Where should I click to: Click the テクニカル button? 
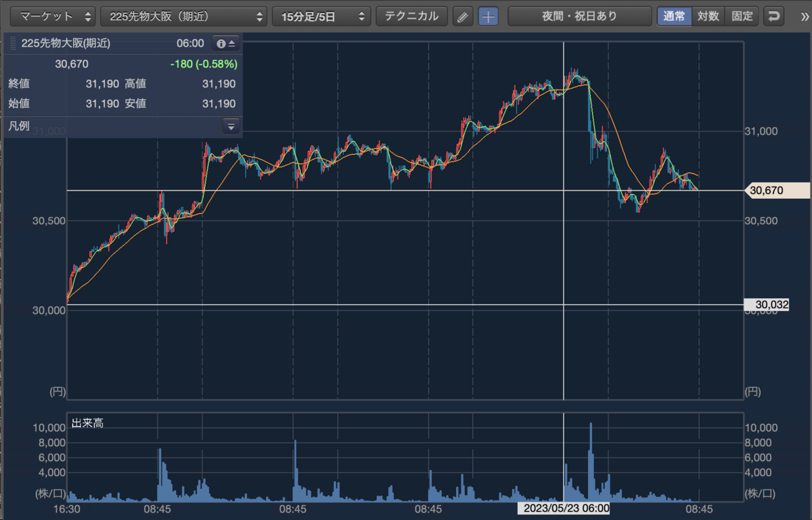[411, 16]
